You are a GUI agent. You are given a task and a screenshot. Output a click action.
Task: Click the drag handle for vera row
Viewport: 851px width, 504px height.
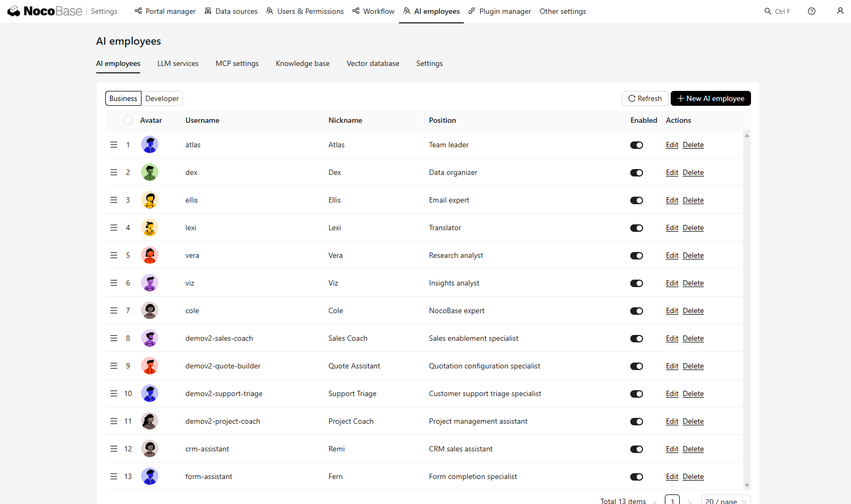[114, 255]
